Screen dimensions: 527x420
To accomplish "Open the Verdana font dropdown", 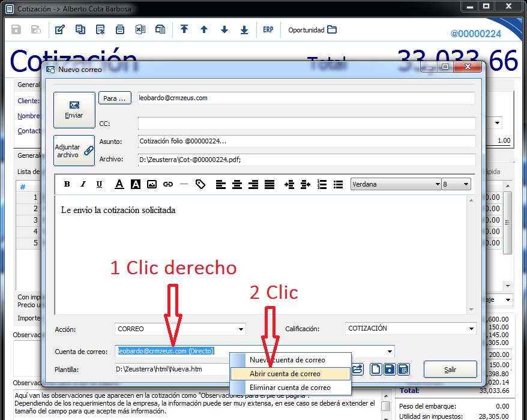I will tap(437, 184).
